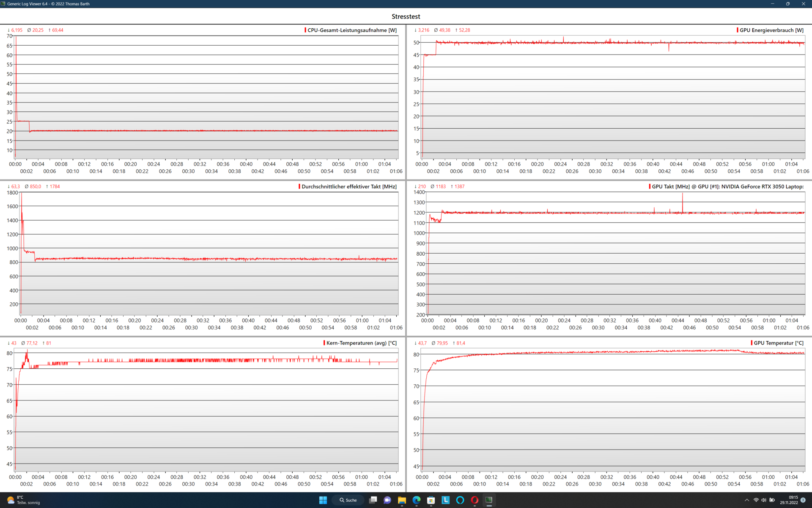Open Microsoft Edge from the taskbar
812x508 pixels.
pos(417,500)
